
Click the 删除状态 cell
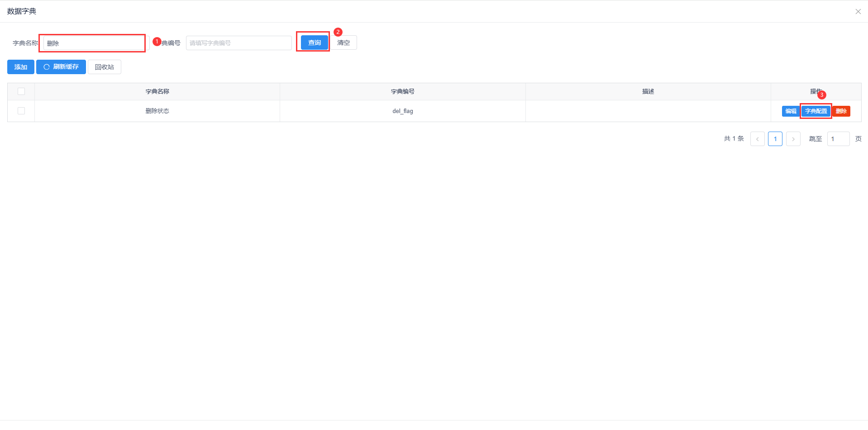point(157,111)
